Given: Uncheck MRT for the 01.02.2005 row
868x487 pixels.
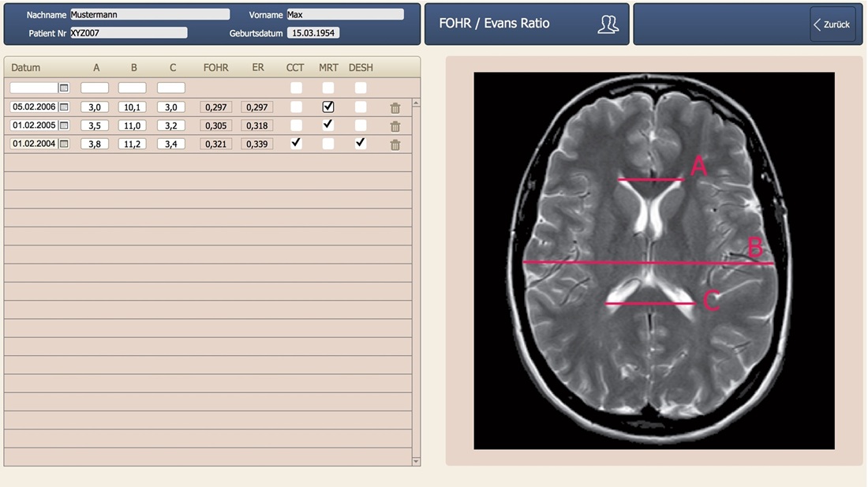Looking at the screenshot, I should point(328,125).
